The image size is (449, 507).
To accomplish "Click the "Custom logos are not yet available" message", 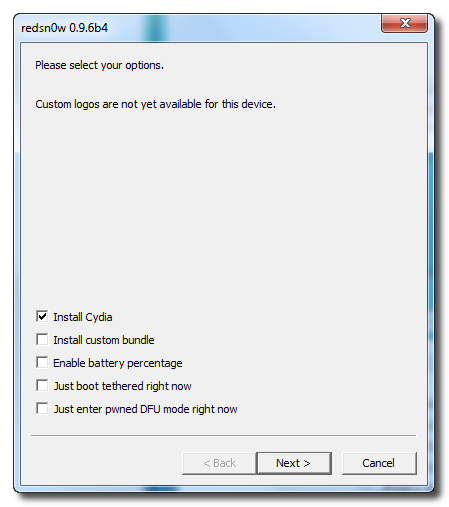I will point(155,104).
